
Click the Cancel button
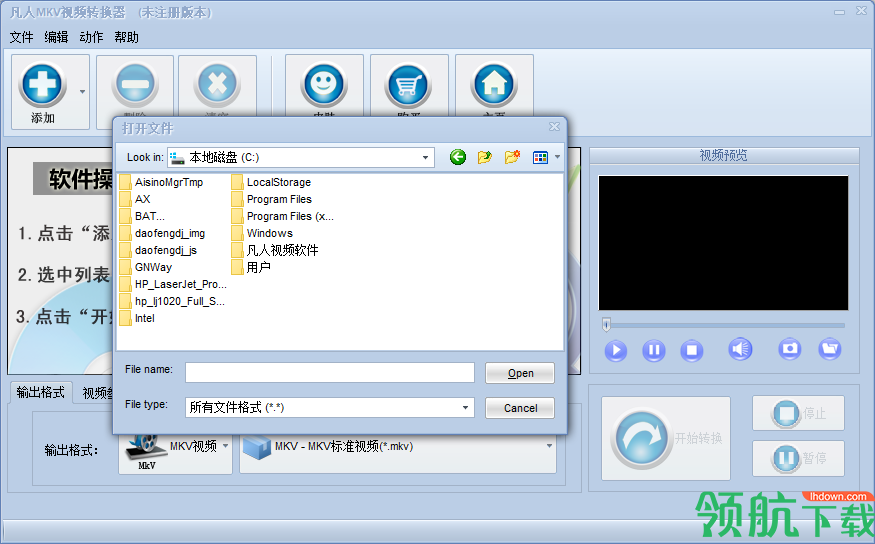tap(520, 408)
